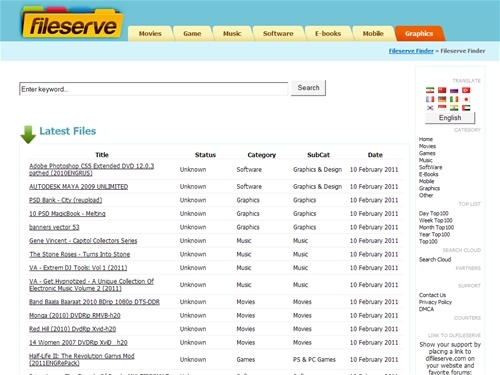Open the Search Cloud sidebar link

click(435, 259)
